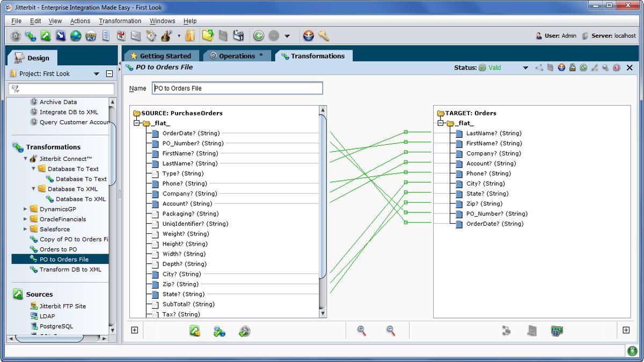Click the green back navigation arrow in toolbar

[x=259, y=36]
